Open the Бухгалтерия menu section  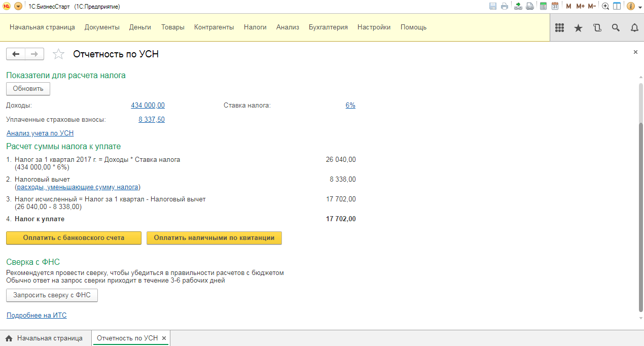pos(328,27)
